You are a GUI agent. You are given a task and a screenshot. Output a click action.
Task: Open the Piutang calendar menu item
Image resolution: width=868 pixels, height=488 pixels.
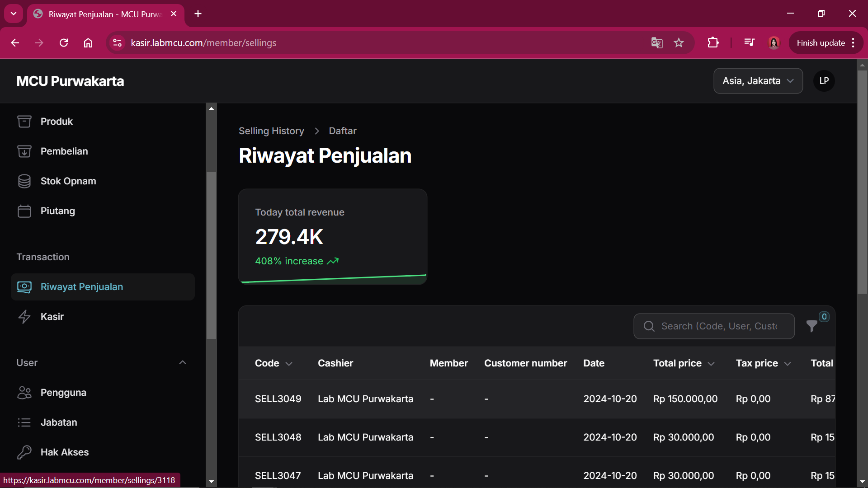pyautogui.click(x=57, y=211)
